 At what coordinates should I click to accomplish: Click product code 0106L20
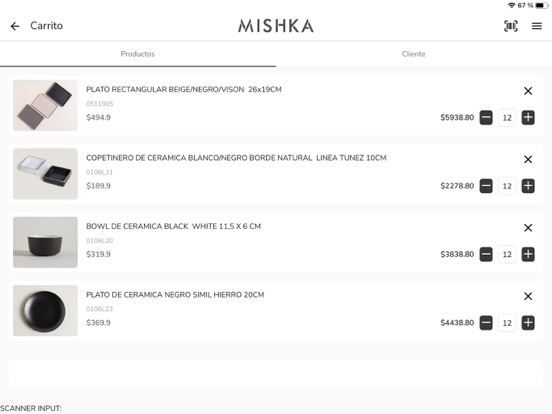click(99, 240)
